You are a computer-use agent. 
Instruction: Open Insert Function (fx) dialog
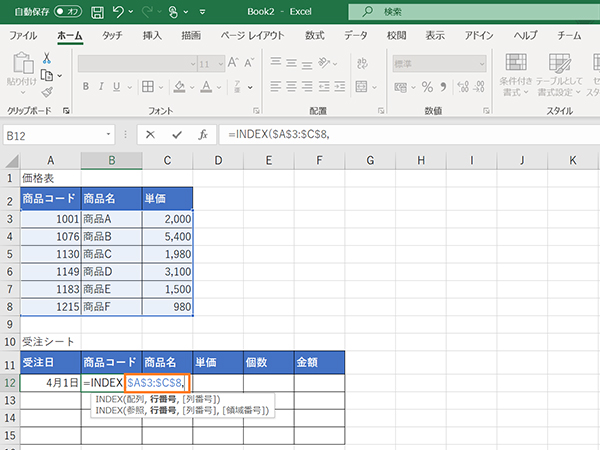click(x=203, y=134)
